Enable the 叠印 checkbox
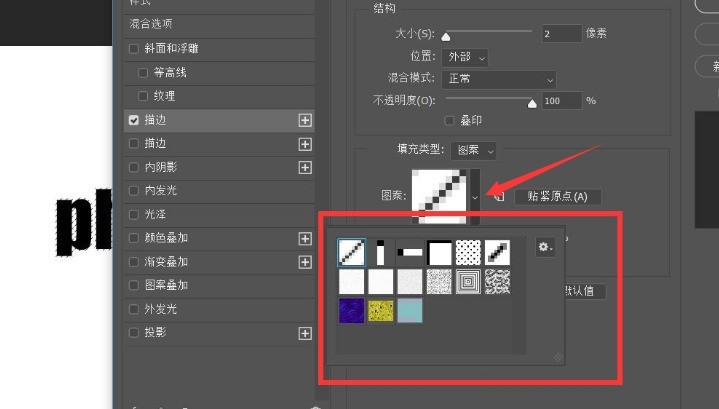 (x=449, y=121)
